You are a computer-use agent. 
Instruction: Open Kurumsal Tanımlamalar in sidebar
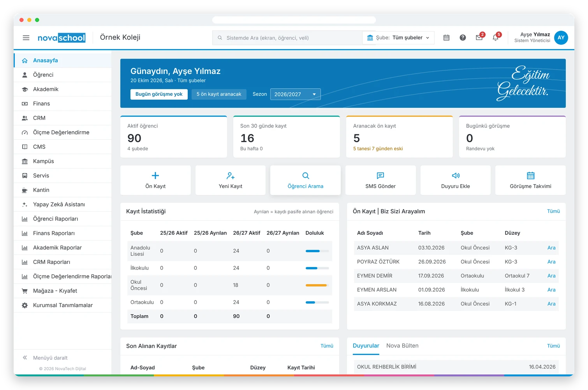click(62, 305)
